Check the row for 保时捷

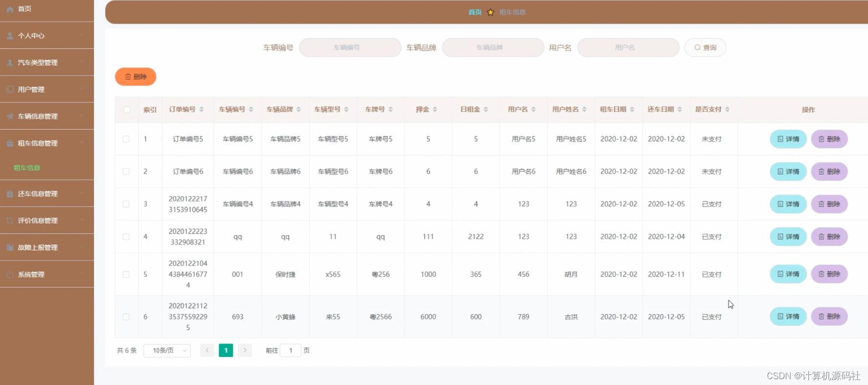click(126, 274)
